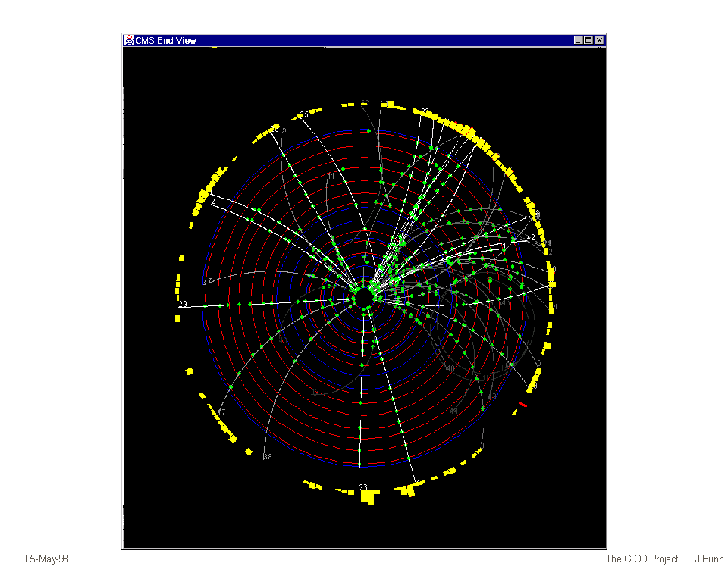Maximize the CMS End View window
Viewport: 728px width, 582px height.
589,40
